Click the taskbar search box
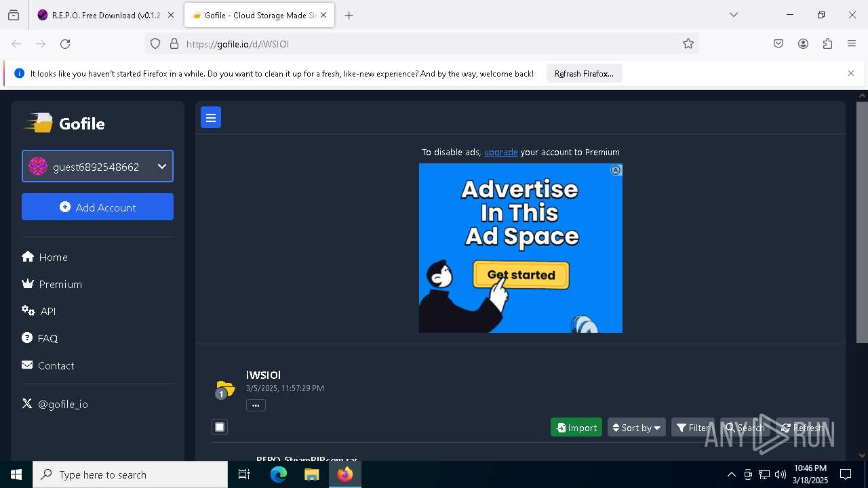 [x=130, y=474]
